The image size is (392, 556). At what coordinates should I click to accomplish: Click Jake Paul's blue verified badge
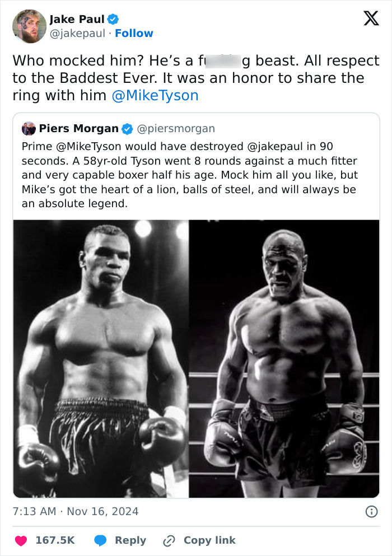(x=114, y=18)
